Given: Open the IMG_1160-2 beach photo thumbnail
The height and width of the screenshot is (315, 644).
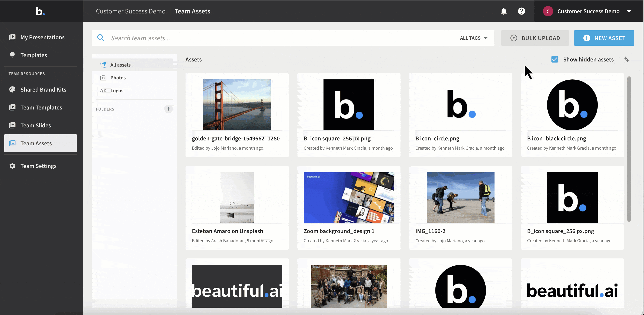Looking at the screenshot, I should click(460, 197).
